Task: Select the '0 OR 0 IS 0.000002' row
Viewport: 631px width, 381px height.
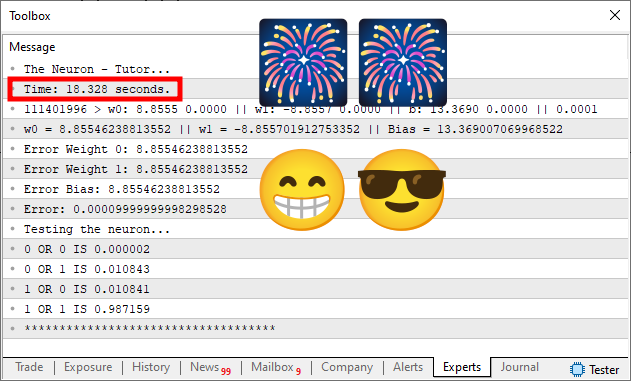Action: pos(316,249)
